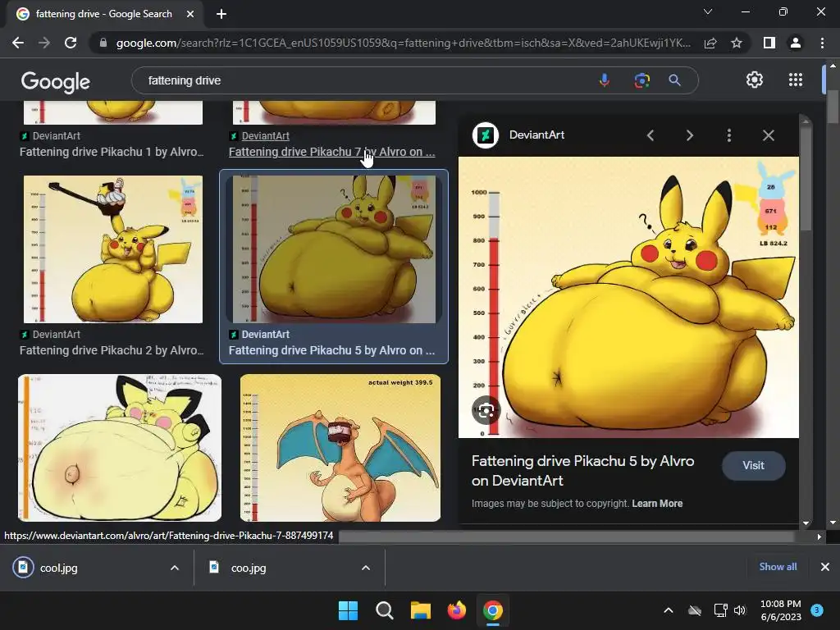Start voice search with microphone icon
Screen dimensions: 840x630
tap(605, 80)
